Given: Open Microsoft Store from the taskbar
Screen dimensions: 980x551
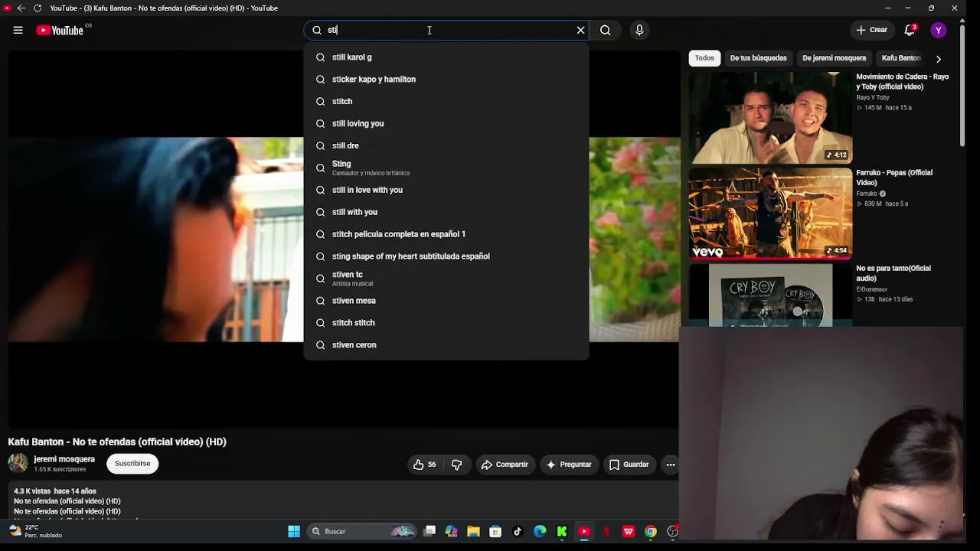Looking at the screenshot, I should pos(495,532).
